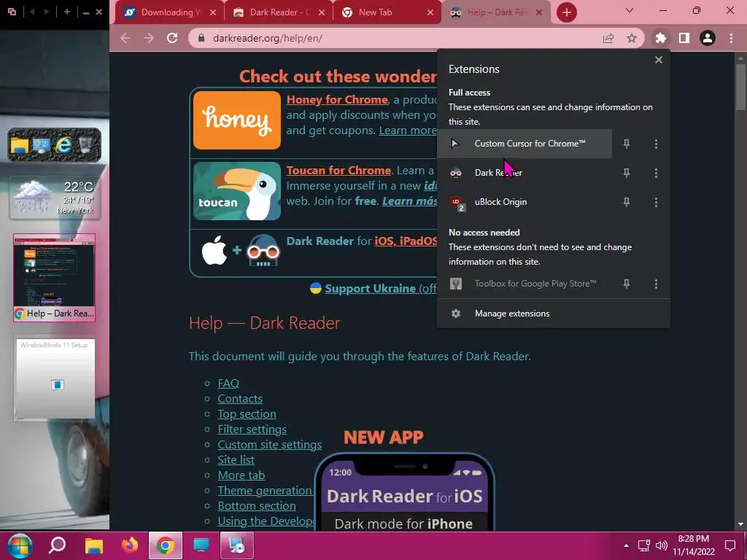View site information via the lock icon

pos(201,38)
